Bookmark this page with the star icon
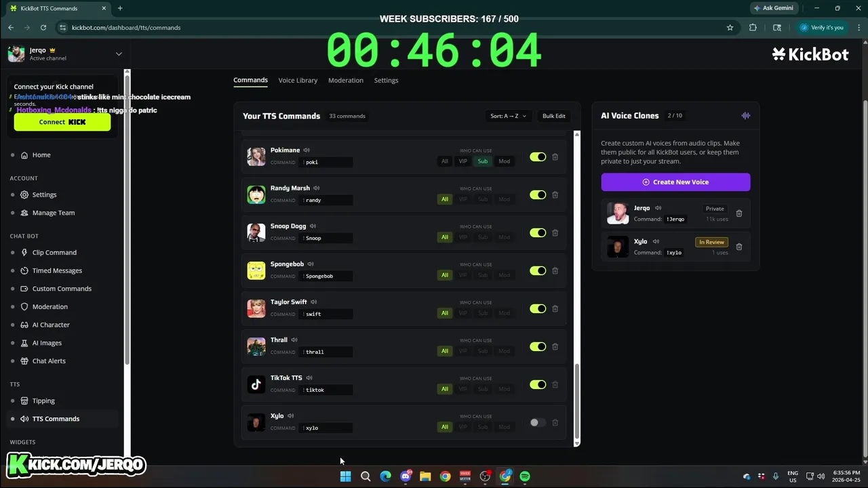Screen dimensions: 868x488 [x=730, y=28]
